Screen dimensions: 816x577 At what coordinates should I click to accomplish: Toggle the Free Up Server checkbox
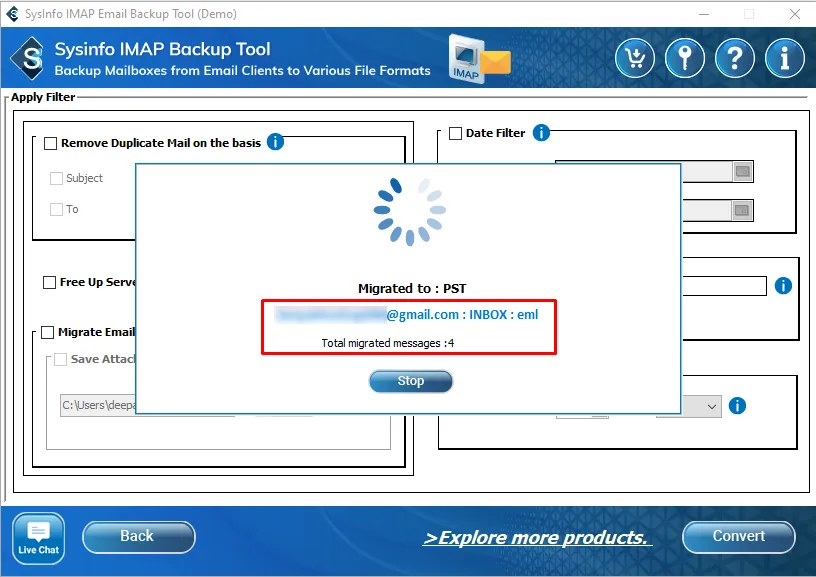point(49,283)
